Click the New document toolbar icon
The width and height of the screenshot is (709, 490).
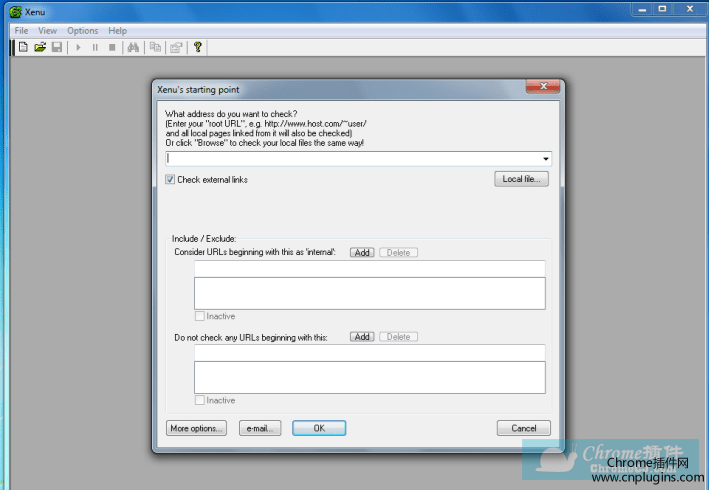23,47
